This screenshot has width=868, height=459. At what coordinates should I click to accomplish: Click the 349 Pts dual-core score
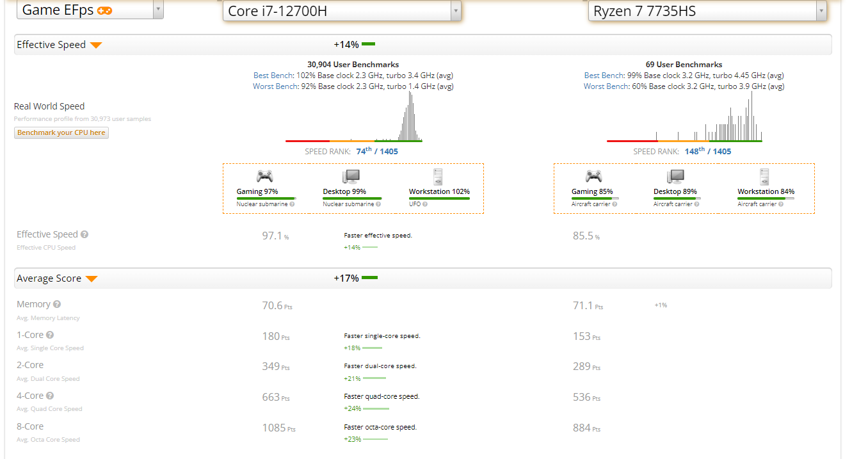(276, 367)
